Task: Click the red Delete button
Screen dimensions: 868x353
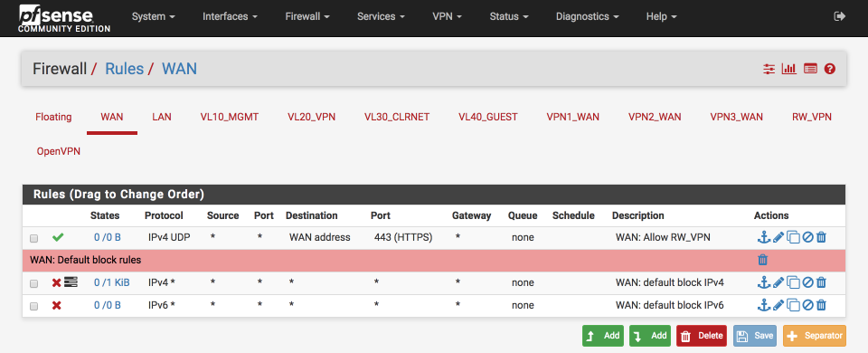Action: point(702,336)
